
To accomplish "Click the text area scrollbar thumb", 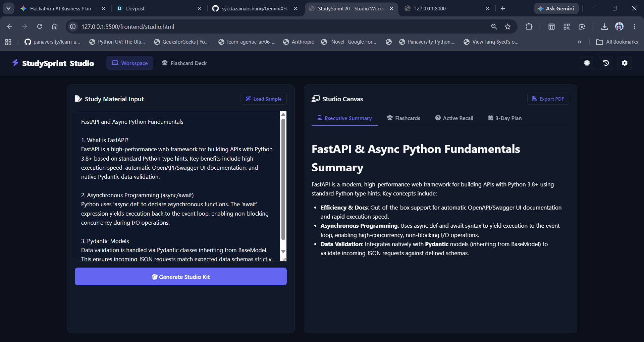I will coord(283,179).
